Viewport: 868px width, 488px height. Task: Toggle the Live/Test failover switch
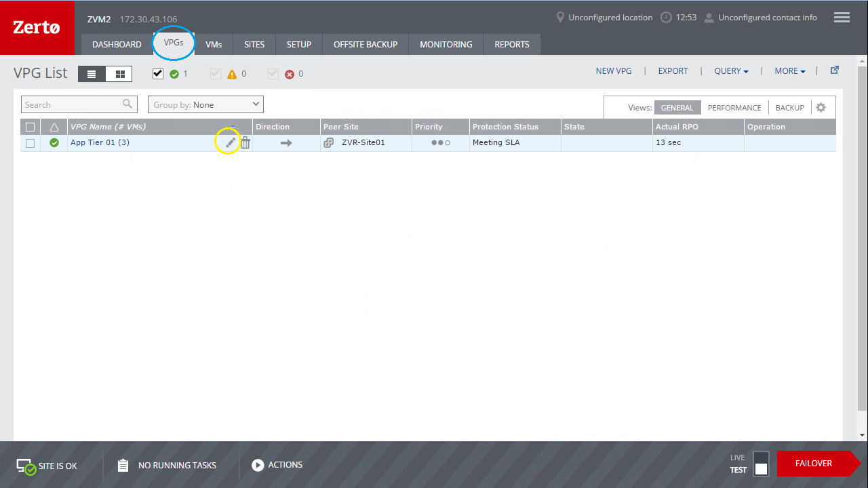(x=761, y=464)
